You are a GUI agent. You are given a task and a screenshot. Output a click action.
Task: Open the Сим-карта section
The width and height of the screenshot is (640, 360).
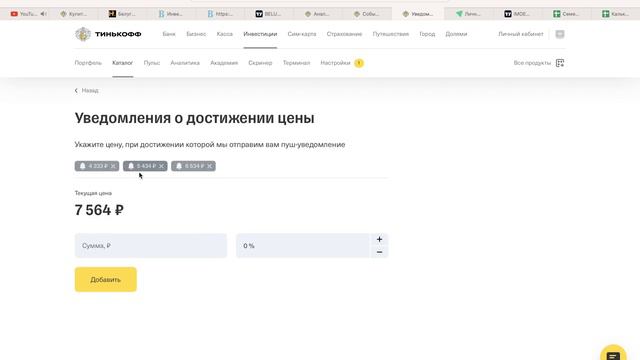pos(302,34)
